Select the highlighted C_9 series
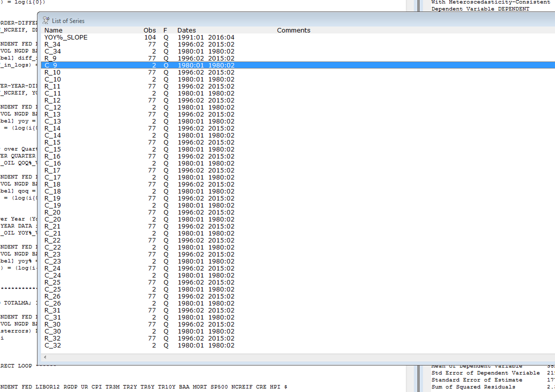 point(51,65)
